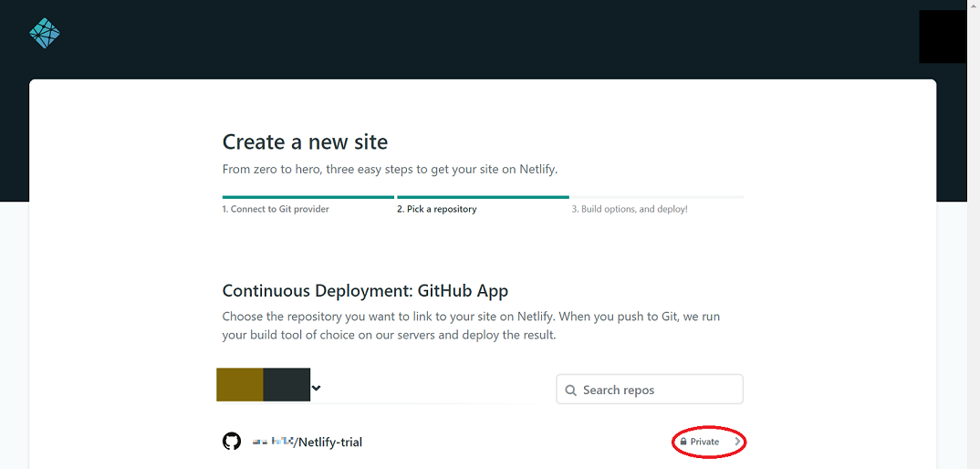This screenshot has width=980, height=469.
Task: Click the Private label text
Action: click(x=704, y=442)
